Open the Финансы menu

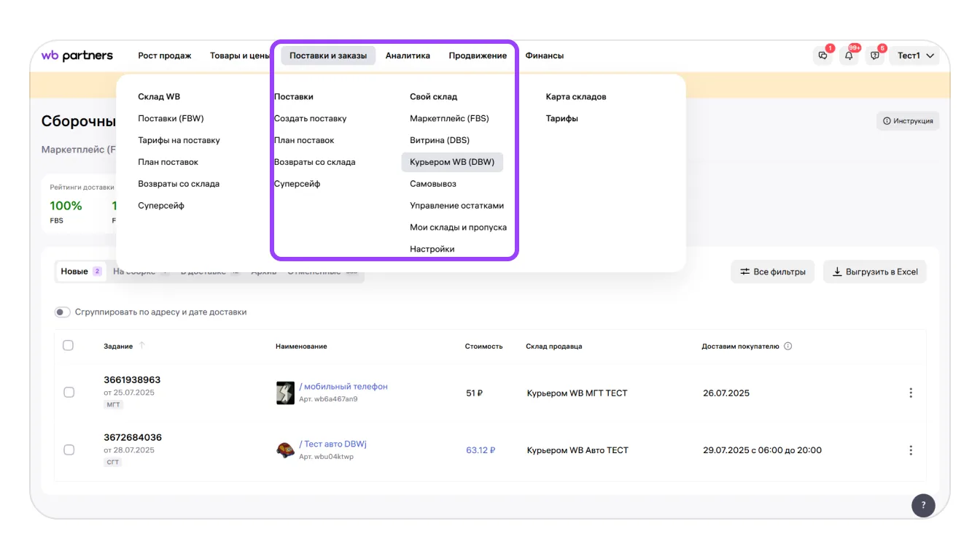tap(544, 55)
